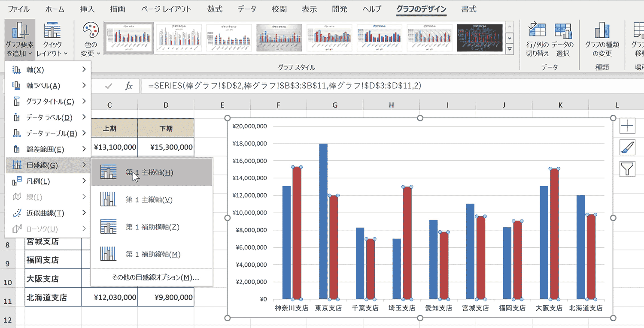Click the insert function fx icon
644x328 pixels.
(x=129, y=86)
